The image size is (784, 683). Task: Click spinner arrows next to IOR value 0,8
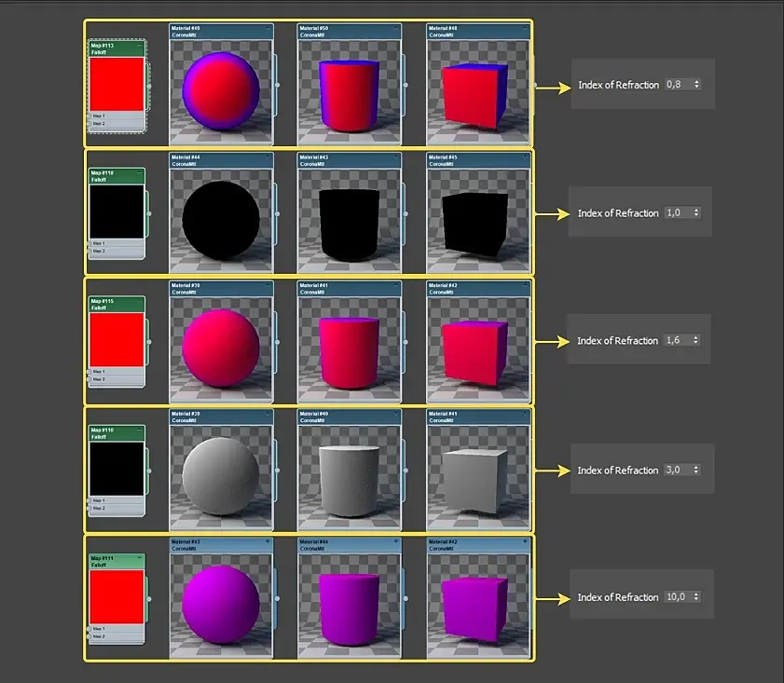tap(696, 85)
